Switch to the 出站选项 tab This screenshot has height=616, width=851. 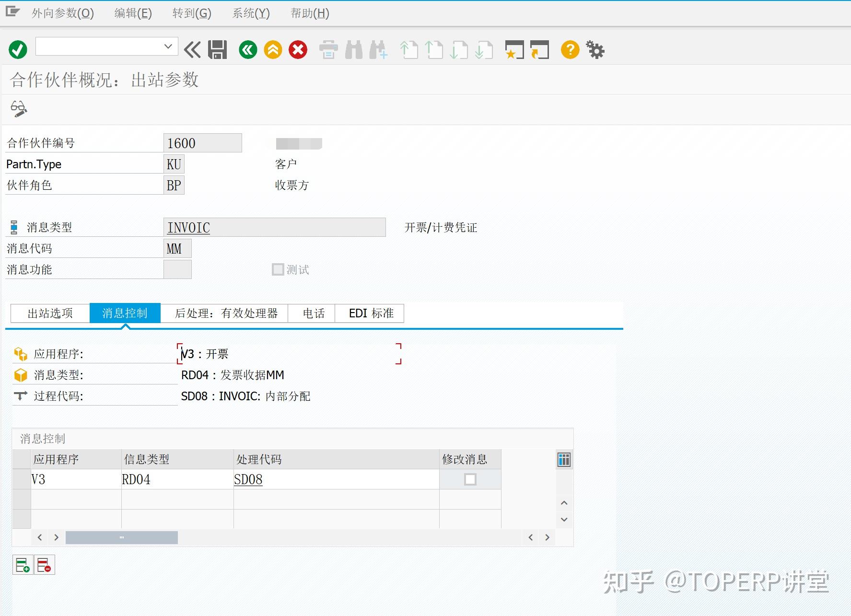pos(49,313)
